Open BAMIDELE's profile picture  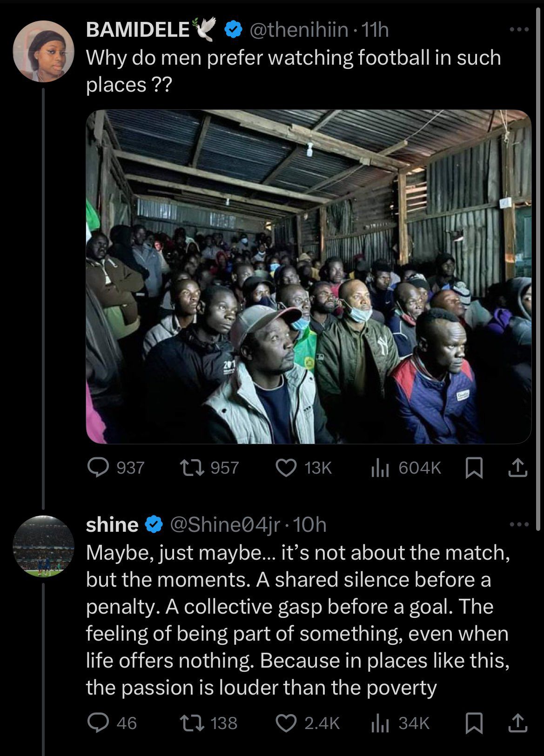tap(43, 51)
